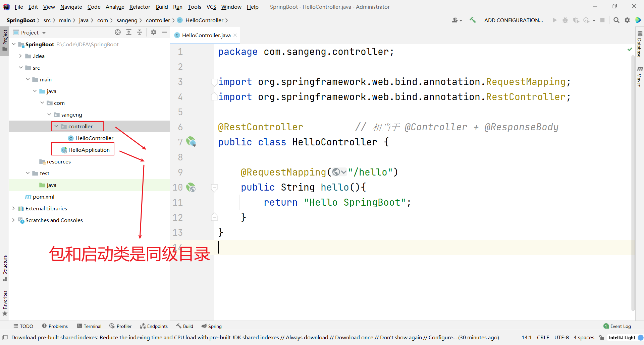The height and width of the screenshot is (345, 644).
Task: Select the HelloController.java editor tab
Action: [206, 35]
